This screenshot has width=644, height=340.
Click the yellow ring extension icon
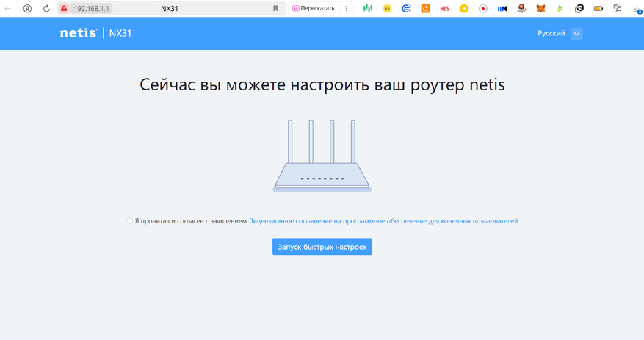[x=463, y=8]
